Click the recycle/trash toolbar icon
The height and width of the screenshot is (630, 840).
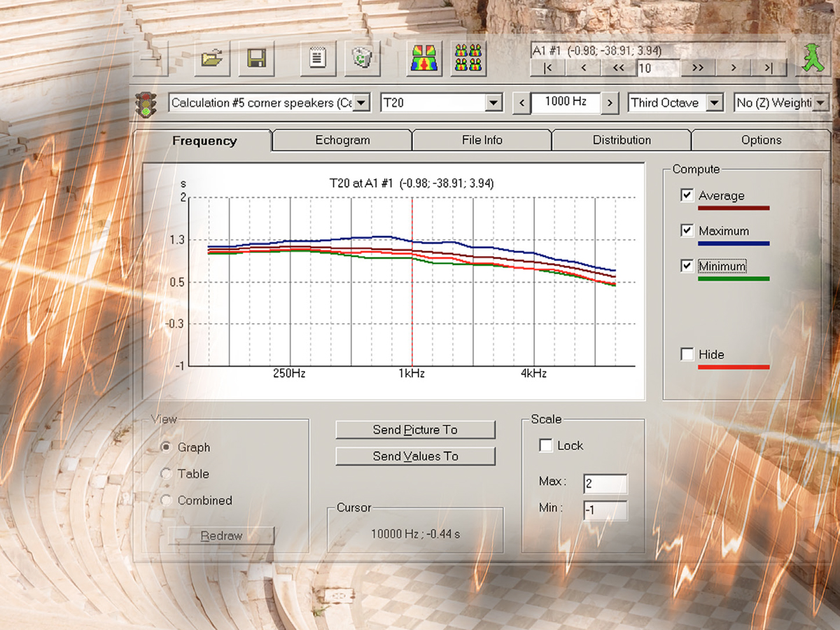pyautogui.click(x=363, y=59)
